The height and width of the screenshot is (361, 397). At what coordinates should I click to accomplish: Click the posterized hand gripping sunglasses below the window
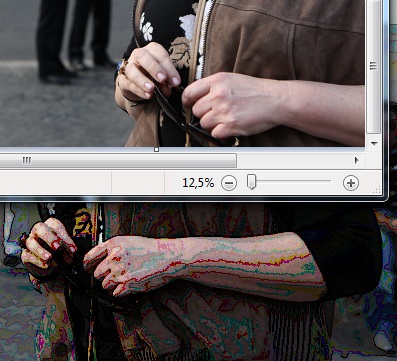click(x=48, y=245)
